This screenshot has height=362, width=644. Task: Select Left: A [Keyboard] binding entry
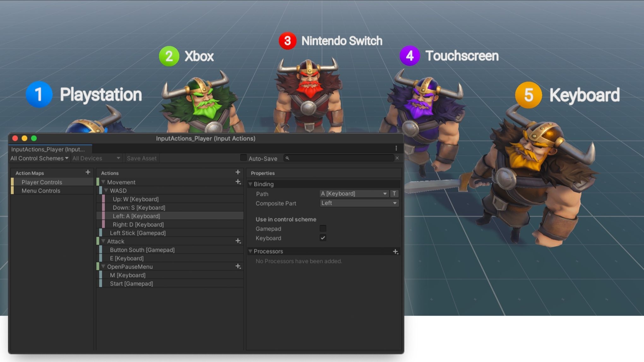(136, 216)
